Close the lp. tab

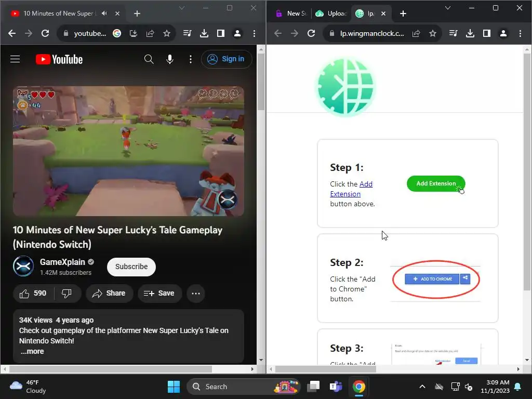click(x=383, y=14)
